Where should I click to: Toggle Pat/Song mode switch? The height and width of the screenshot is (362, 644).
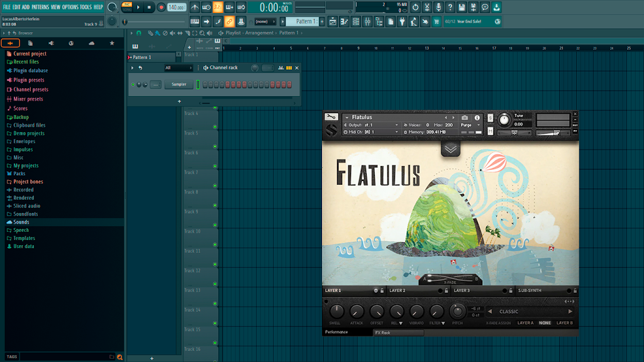click(x=127, y=7)
